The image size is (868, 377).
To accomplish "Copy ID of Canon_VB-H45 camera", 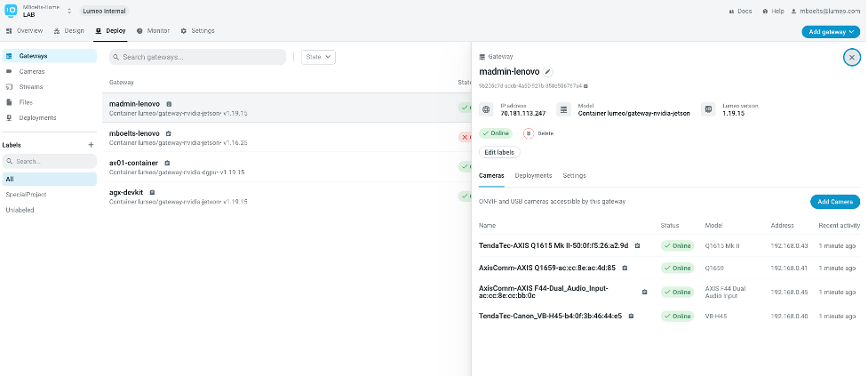I will point(631,316).
